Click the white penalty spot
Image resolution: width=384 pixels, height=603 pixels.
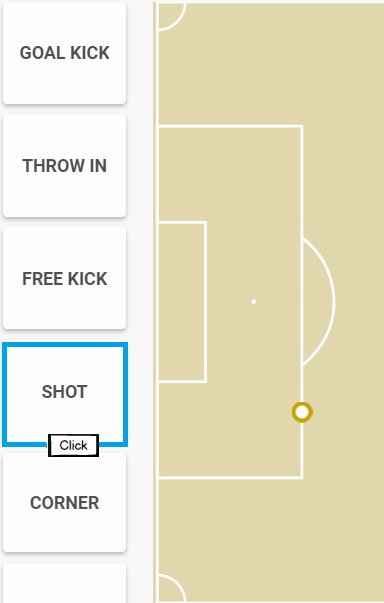tap(254, 302)
